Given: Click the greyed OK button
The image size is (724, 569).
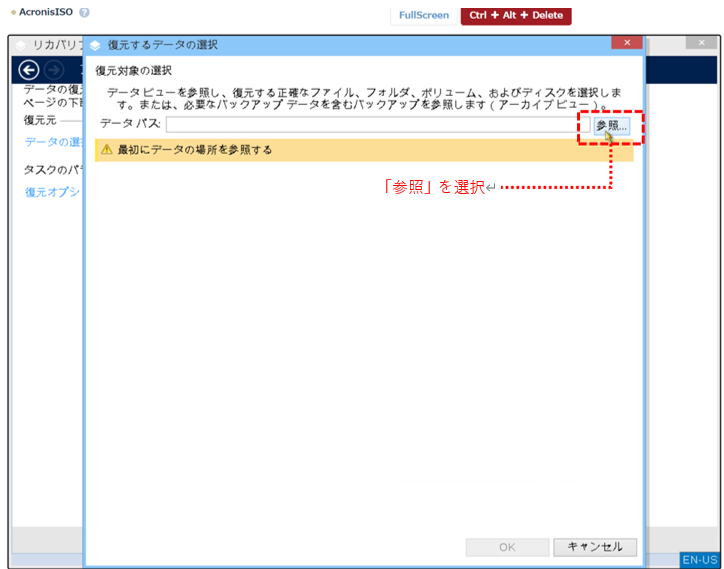Looking at the screenshot, I should [x=507, y=547].
